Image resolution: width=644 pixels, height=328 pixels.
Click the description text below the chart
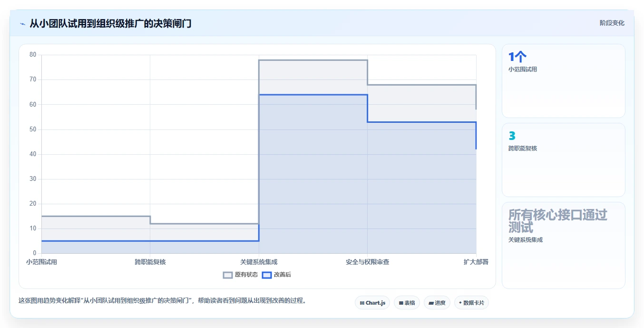click(163, 301)
